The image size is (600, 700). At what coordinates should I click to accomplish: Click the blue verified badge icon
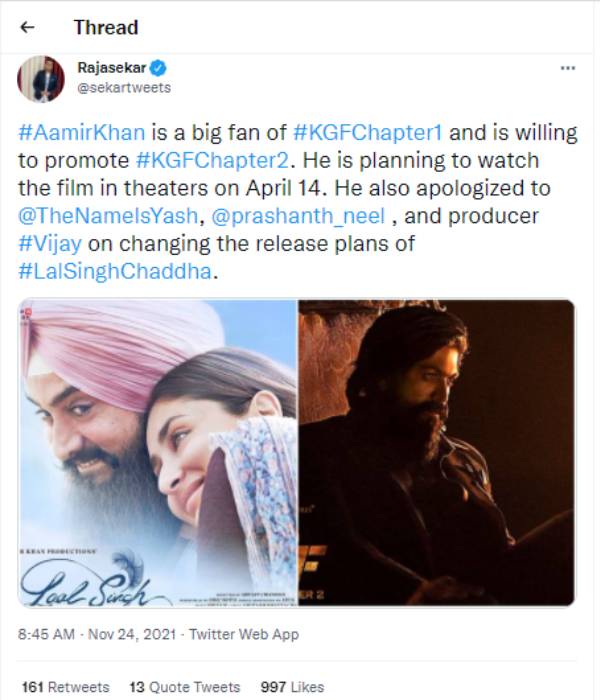pos(158,68)
